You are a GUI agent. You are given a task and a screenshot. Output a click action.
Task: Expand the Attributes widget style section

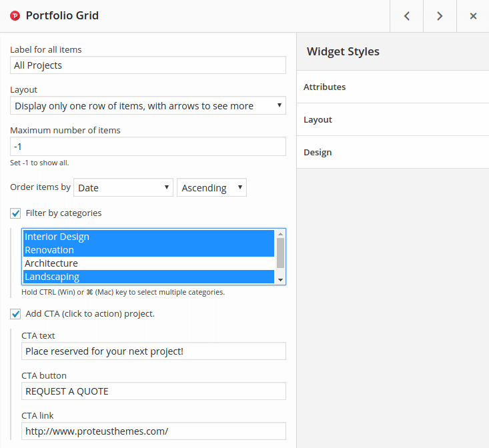(392, 87)
